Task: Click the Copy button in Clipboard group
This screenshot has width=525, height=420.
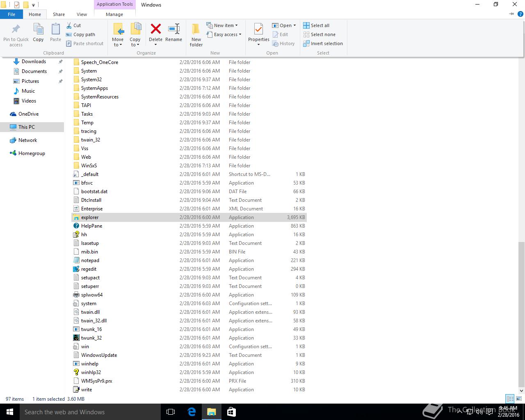Action: coord(38,32)
